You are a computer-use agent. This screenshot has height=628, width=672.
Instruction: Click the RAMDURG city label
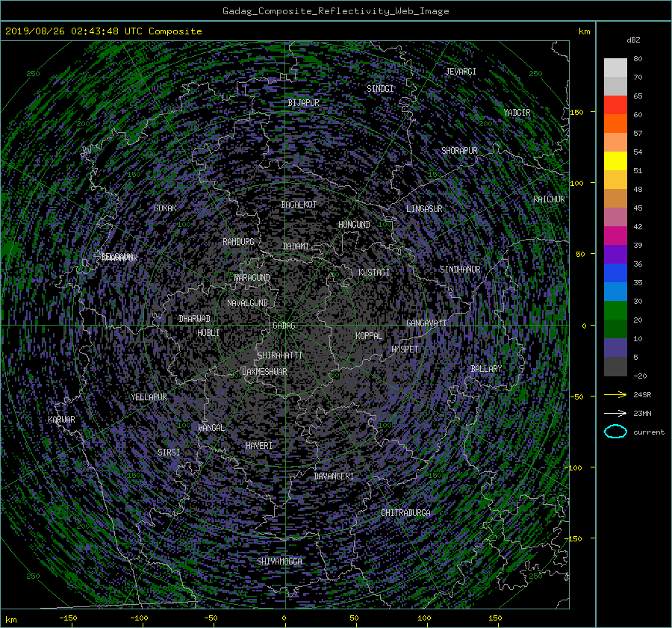click(238, 242)
